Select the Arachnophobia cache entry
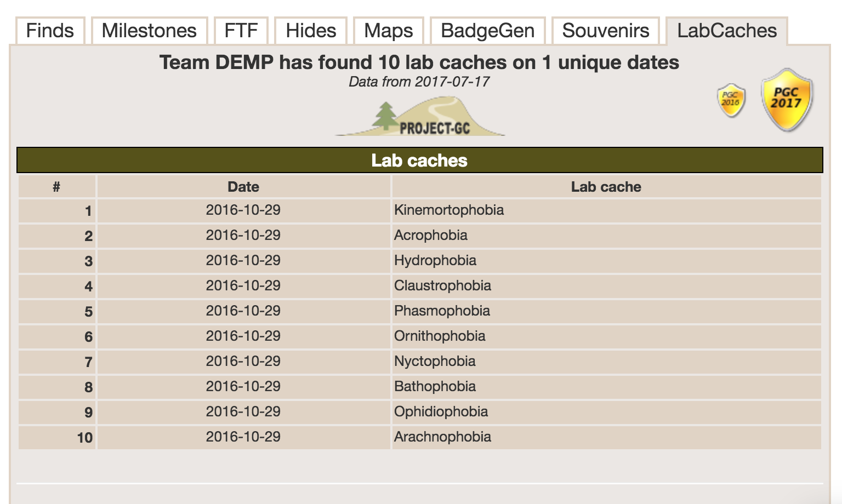 point(442,437)
